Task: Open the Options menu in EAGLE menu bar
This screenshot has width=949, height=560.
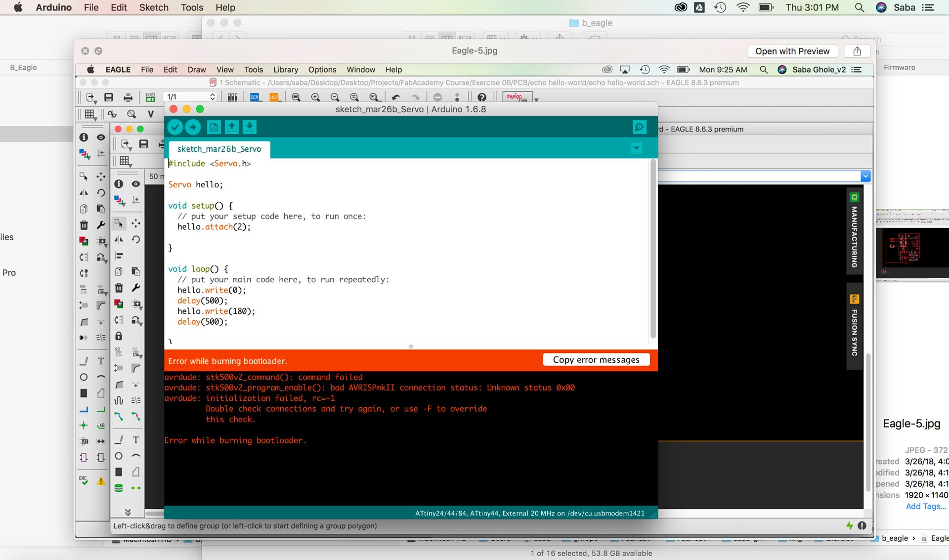Action: coord(322,70)
